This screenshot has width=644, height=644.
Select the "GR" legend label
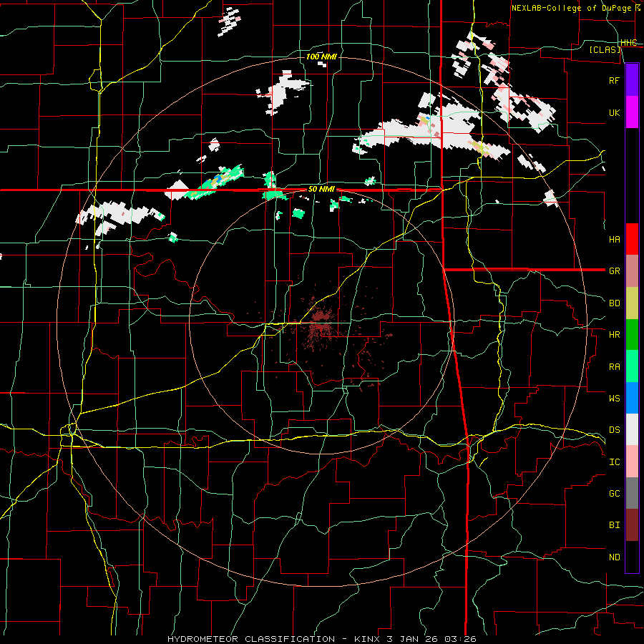pyautogui.click(x=614, y=271)
